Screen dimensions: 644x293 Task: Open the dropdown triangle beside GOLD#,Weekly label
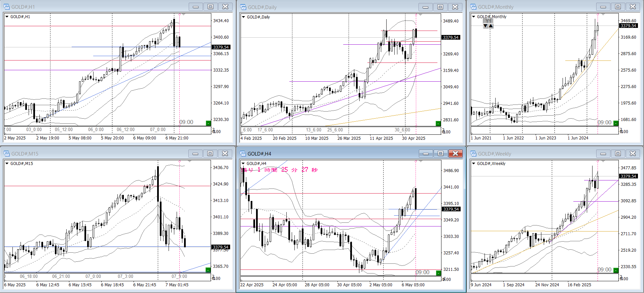click(474, 163)
